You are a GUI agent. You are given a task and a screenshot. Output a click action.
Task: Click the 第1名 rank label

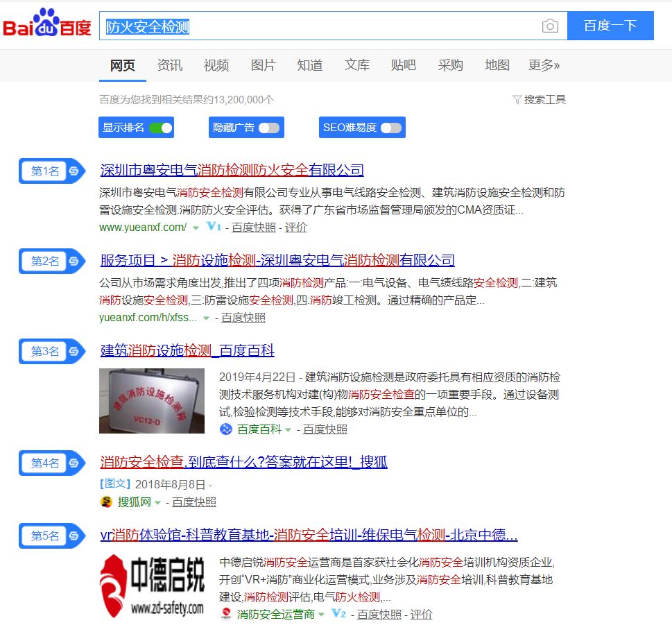(45, 171)
